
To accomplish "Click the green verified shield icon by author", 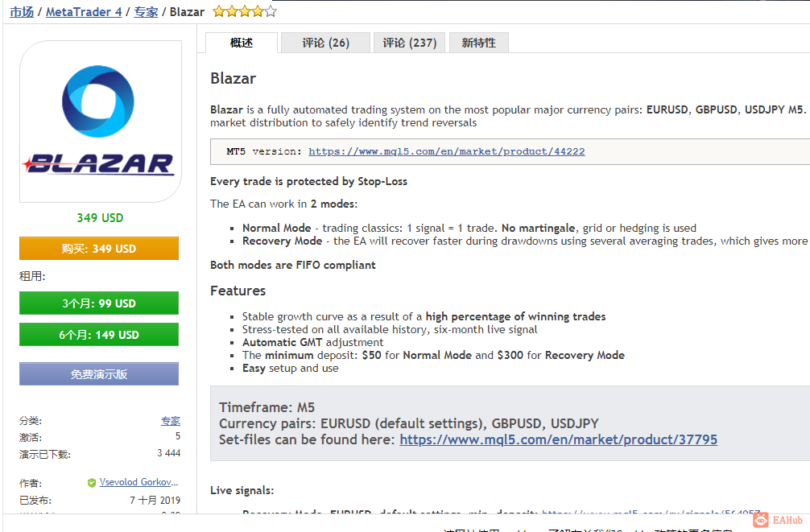I will pos(92,483).
